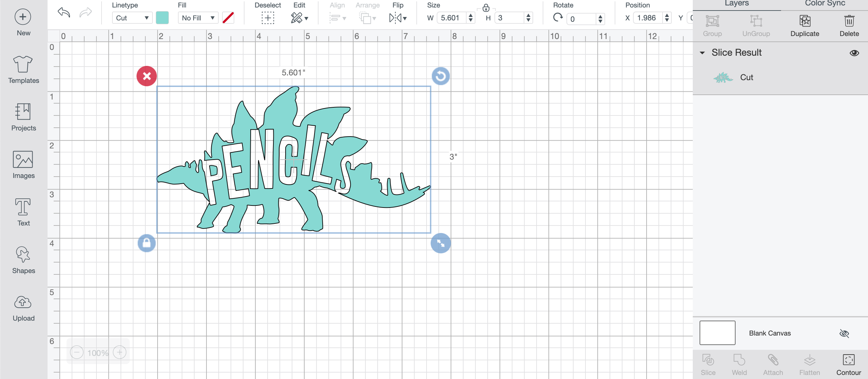Click the Width stepper arrows
This screenshot has width=868, height=379.
coord(470,18)
